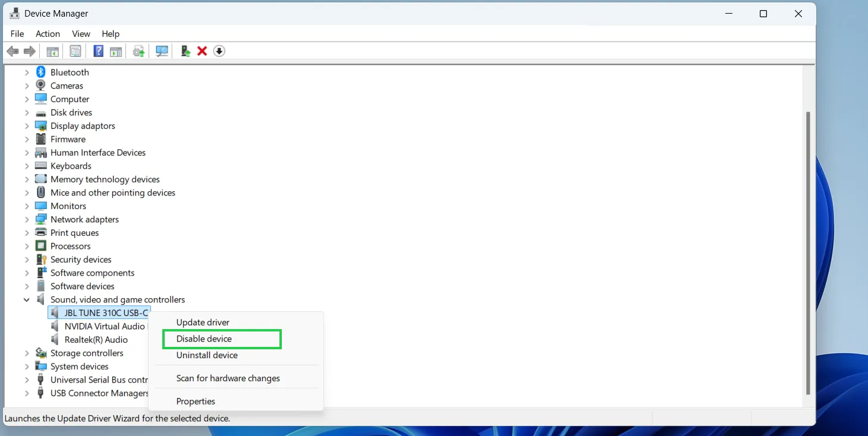Viewport: 868px width, 436px height.
Task: Choose Update driver from context menu
Action: (203, 322)
